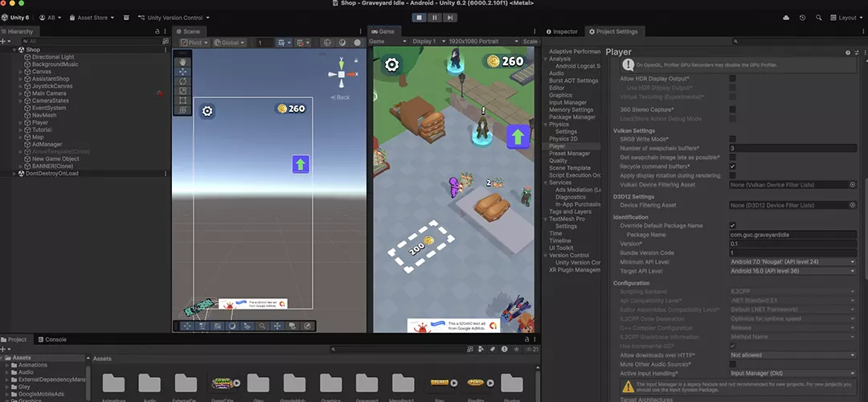
Task: Switch to the Inspector tab
Action: (562, 31)
